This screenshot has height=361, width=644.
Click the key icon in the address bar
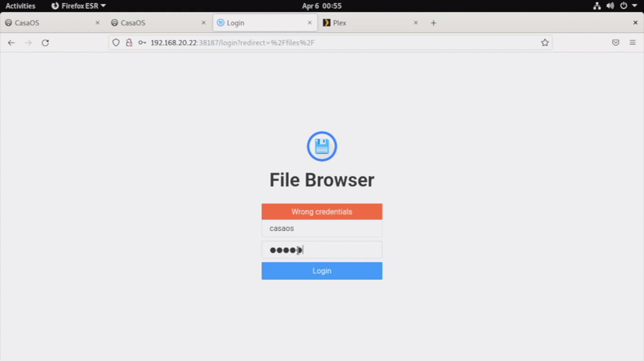coord(142,43)
